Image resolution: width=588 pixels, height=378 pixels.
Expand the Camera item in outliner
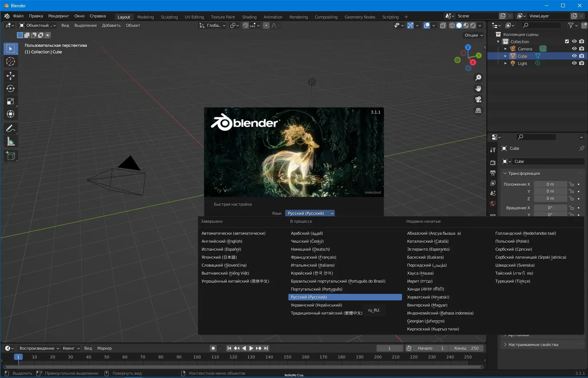click(x=505, y=49)
